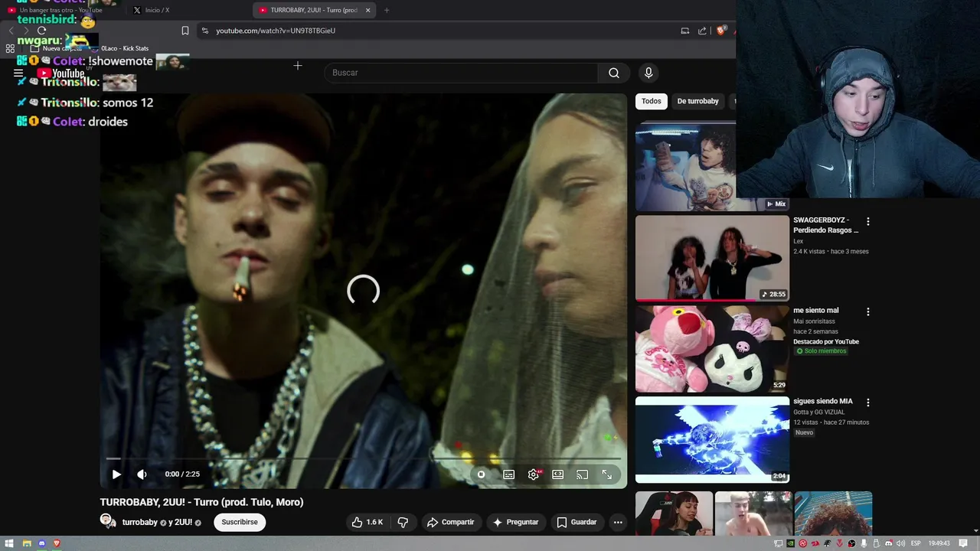
Task: Open the Windows Start menu
Action: 9,543
